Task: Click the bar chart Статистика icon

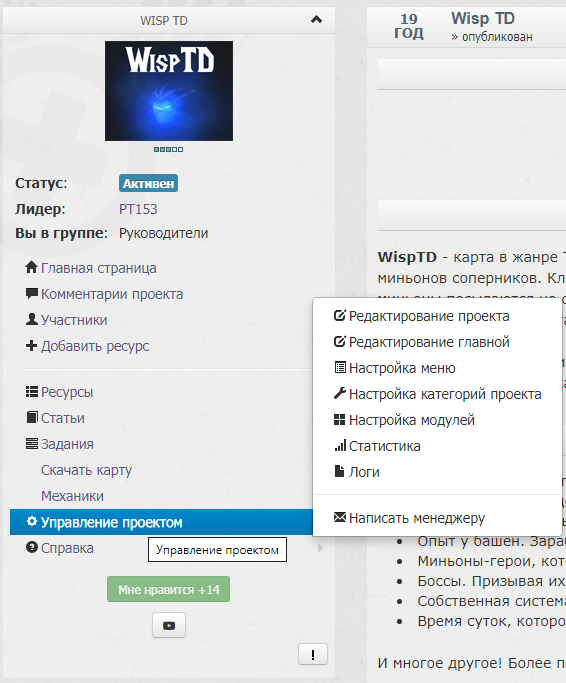Action: click(340, 445)
